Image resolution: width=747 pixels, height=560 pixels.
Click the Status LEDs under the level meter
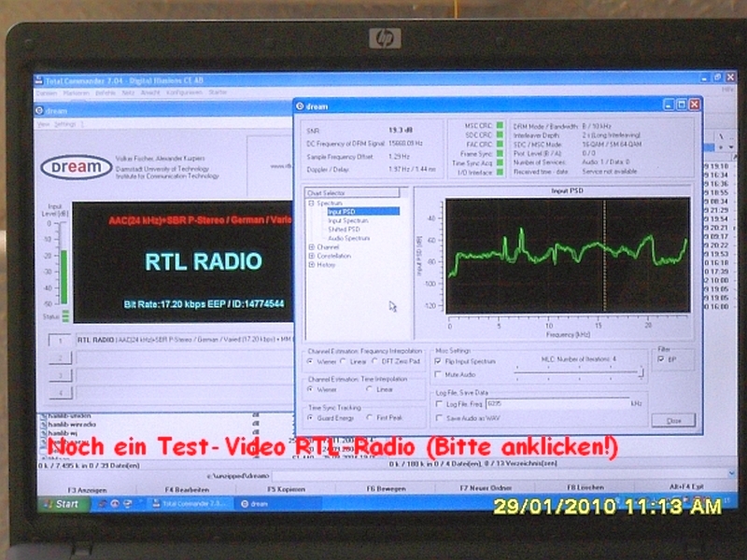coord(65,315)
